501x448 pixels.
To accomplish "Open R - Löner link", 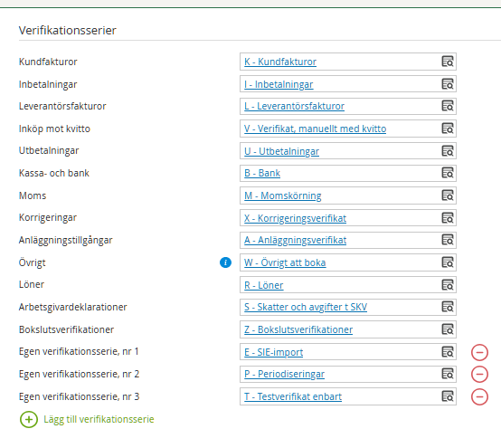I will tap(263, 285).
